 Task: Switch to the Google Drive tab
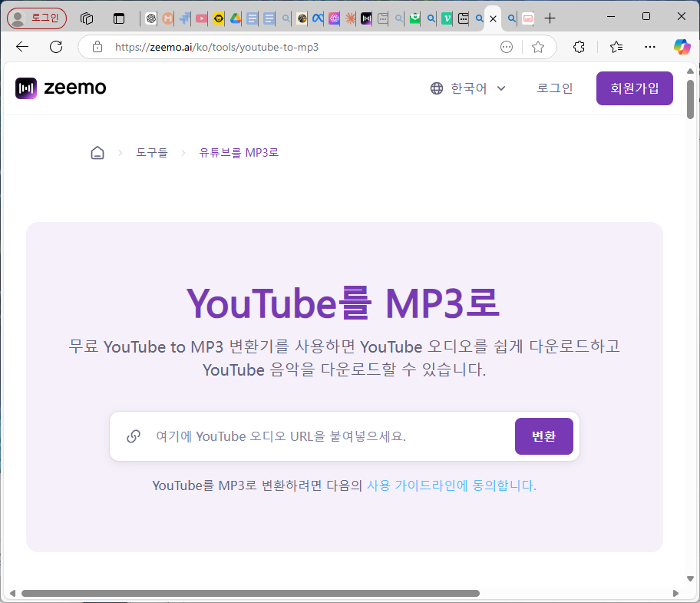[x=236, y=18]
